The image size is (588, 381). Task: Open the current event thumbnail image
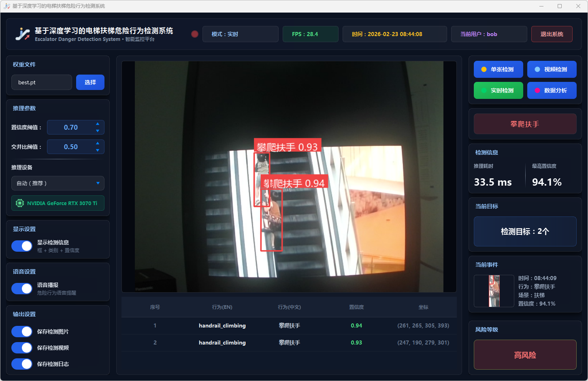[494, 291]
